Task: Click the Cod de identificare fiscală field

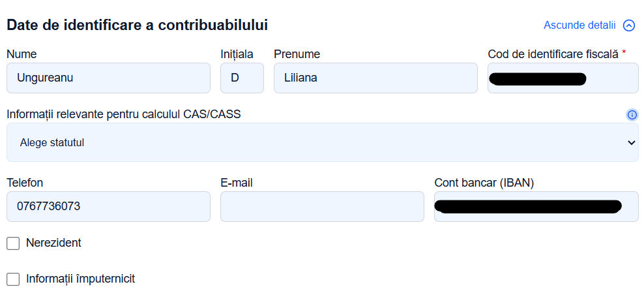Action: 563,78
